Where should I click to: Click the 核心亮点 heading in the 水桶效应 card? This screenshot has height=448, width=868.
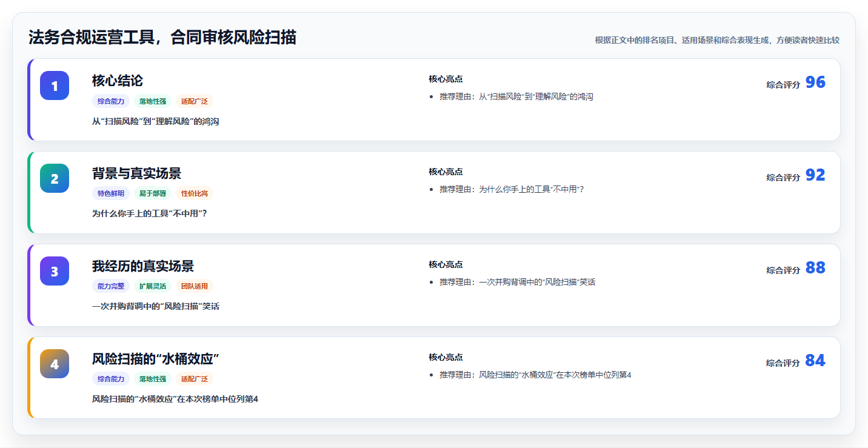446,358
